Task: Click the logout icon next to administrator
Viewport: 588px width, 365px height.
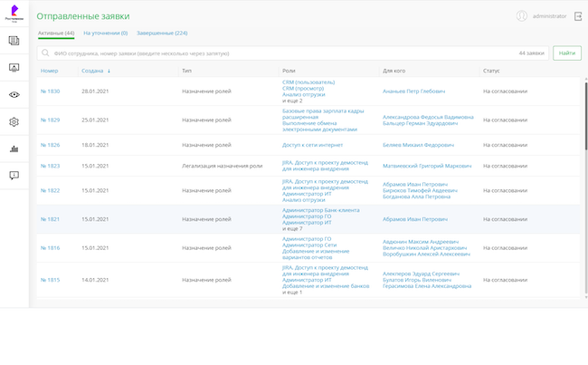Action: 578,16
